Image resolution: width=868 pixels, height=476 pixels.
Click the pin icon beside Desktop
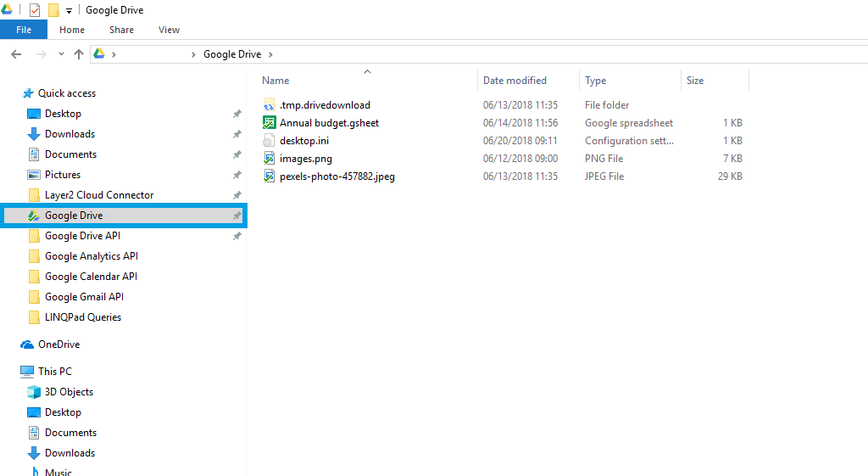[237, 114]
